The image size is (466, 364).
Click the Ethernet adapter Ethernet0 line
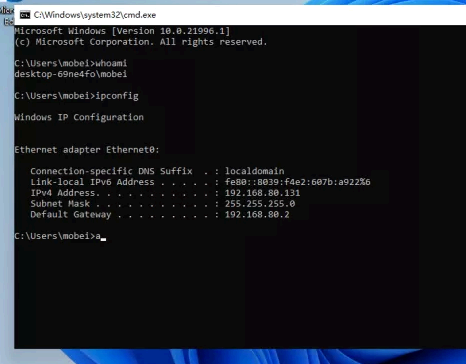tap(87, 150)
